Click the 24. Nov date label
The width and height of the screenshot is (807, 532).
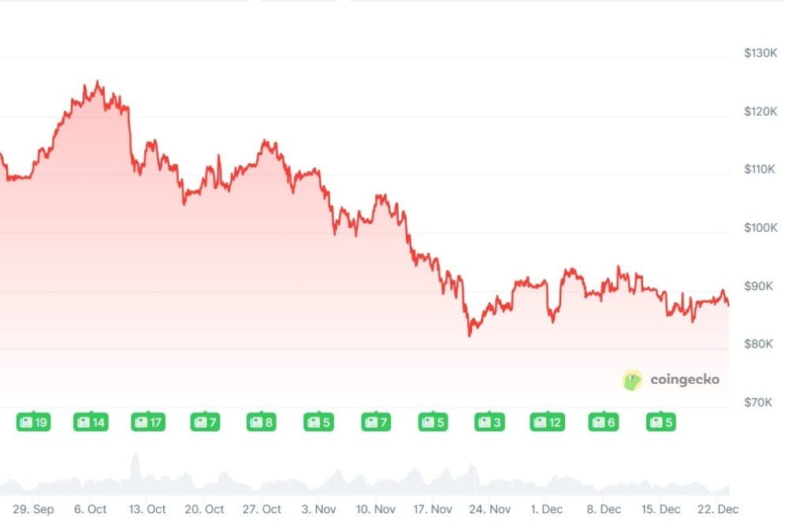point(489,509)
